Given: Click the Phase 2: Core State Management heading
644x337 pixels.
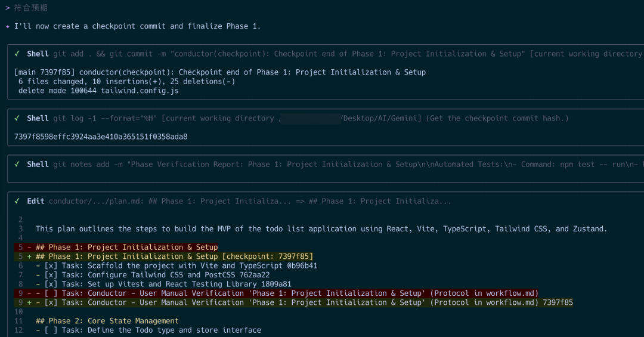Looking at the screenshot, I should pyautogui.click(x=107, y=321).
